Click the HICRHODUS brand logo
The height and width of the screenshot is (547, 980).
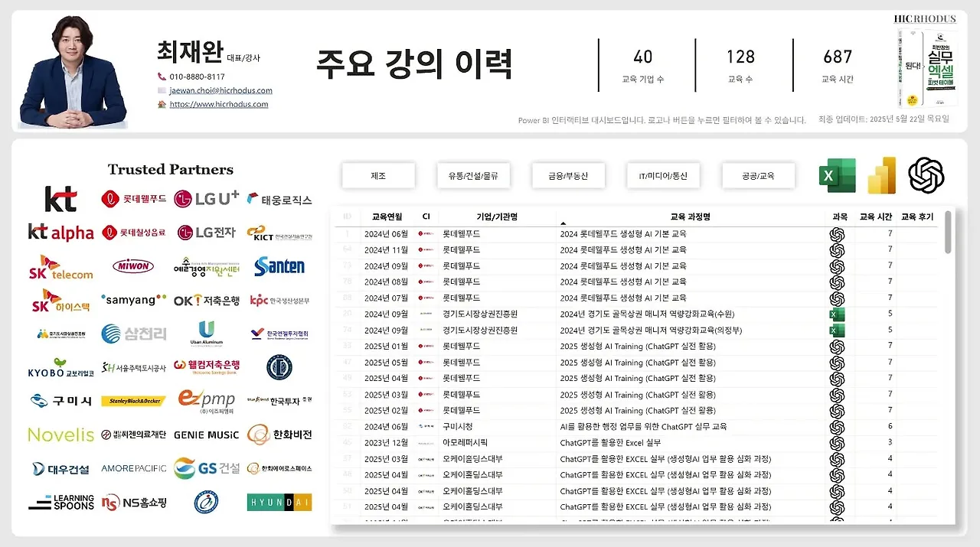925,19
